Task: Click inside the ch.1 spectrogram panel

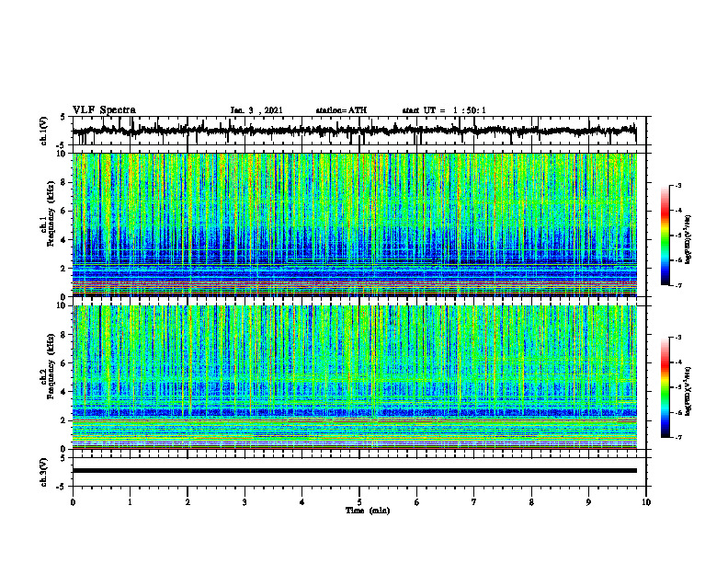Action: pyautogui.click(x=354, y=224)
